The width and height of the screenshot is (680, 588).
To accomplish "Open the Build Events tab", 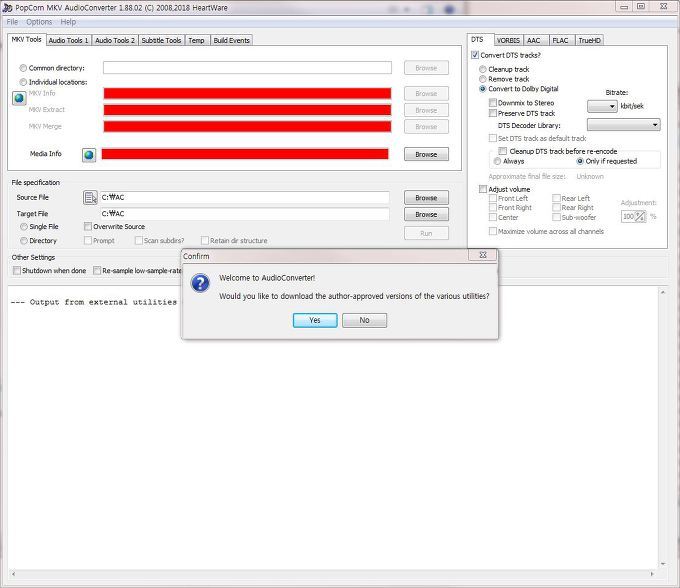I will point(232,40).
